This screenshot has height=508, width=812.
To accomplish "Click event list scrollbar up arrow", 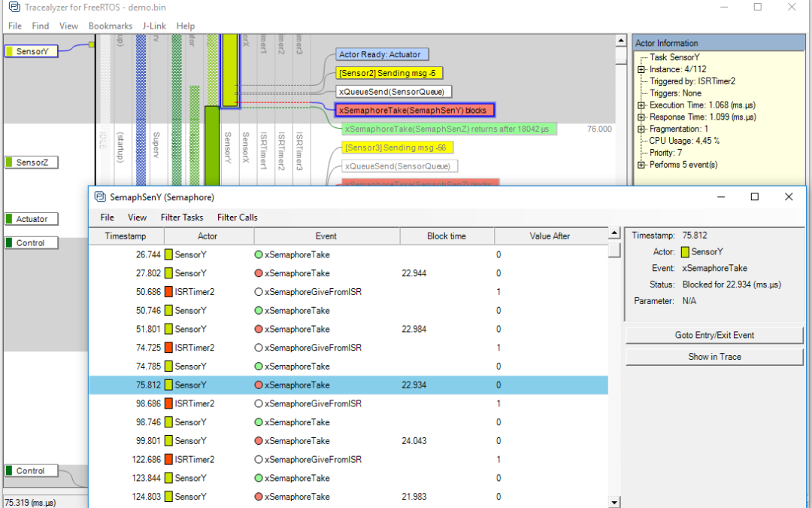I will [x=614, y=233].
